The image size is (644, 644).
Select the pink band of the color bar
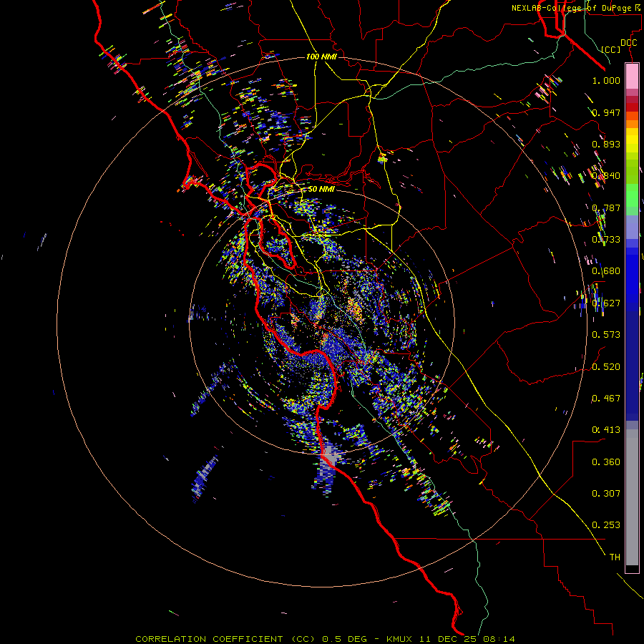tap(632, 76)
